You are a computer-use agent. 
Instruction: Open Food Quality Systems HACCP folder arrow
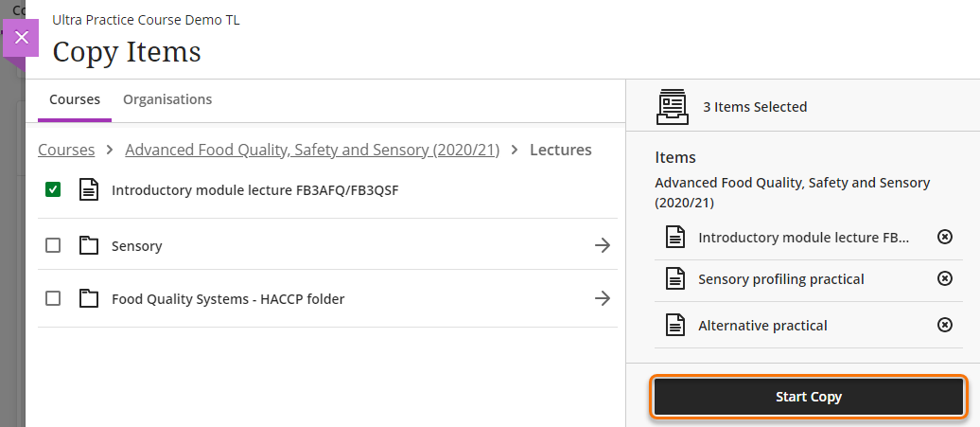[x=602, y=299]
